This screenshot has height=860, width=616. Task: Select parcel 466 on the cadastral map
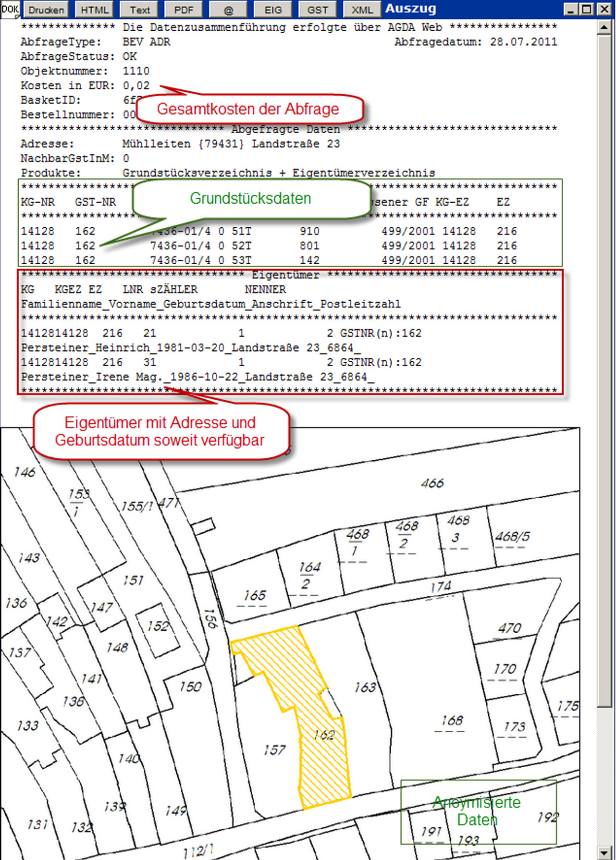point(432,483)
